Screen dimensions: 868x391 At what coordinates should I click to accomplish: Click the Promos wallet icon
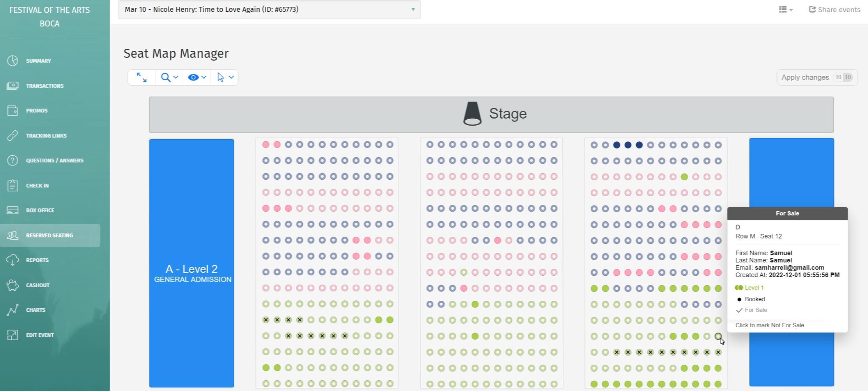[x=13, y=111]
